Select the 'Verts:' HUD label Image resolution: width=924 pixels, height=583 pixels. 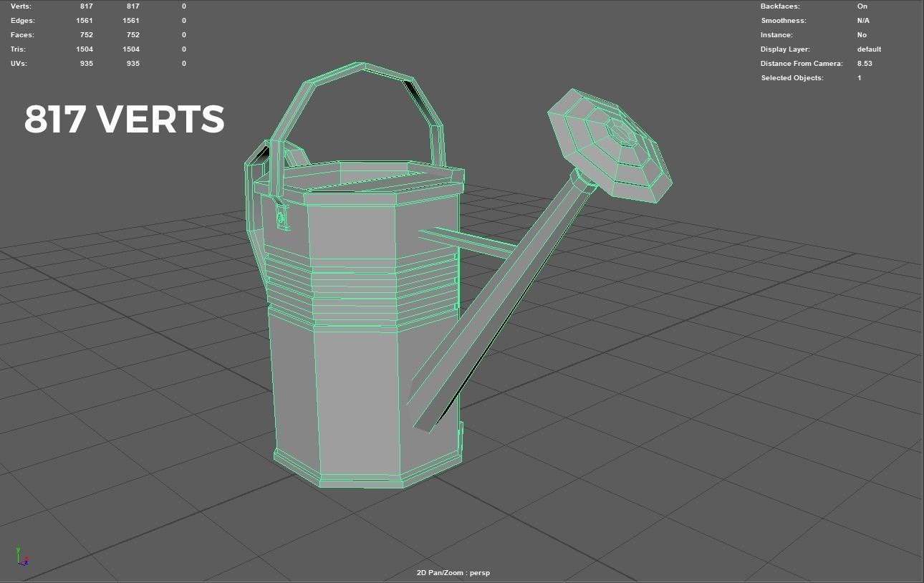click(x=21, y=6)
